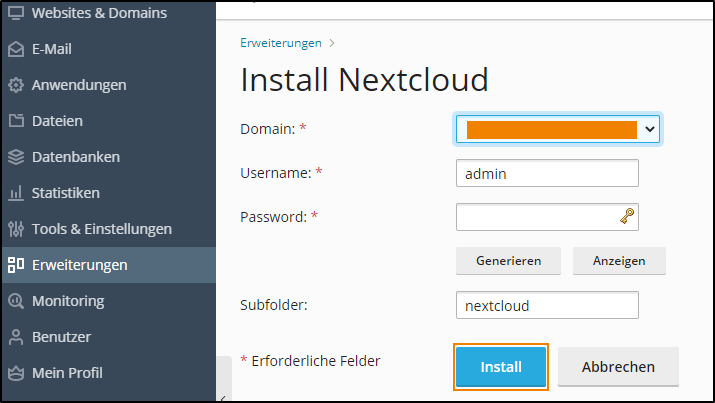
Task: Click the Monitoring magnifier icon
Action: 15,301
